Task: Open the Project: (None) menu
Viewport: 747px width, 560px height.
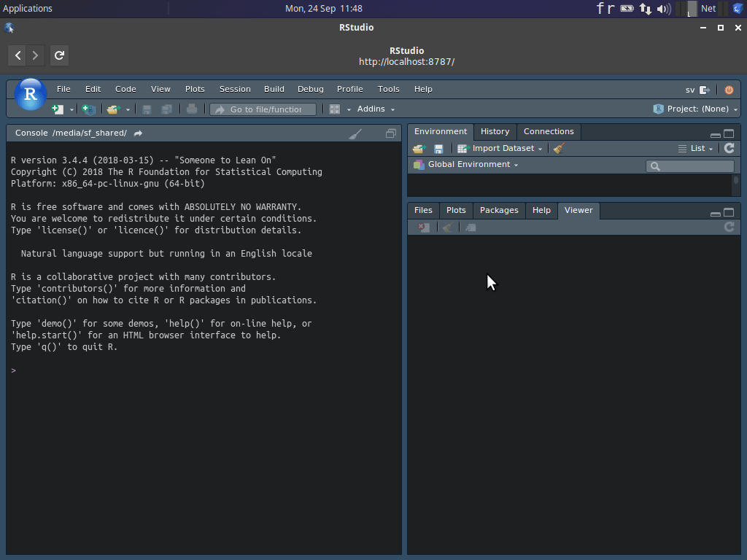Action: click(x=695, y=109)
